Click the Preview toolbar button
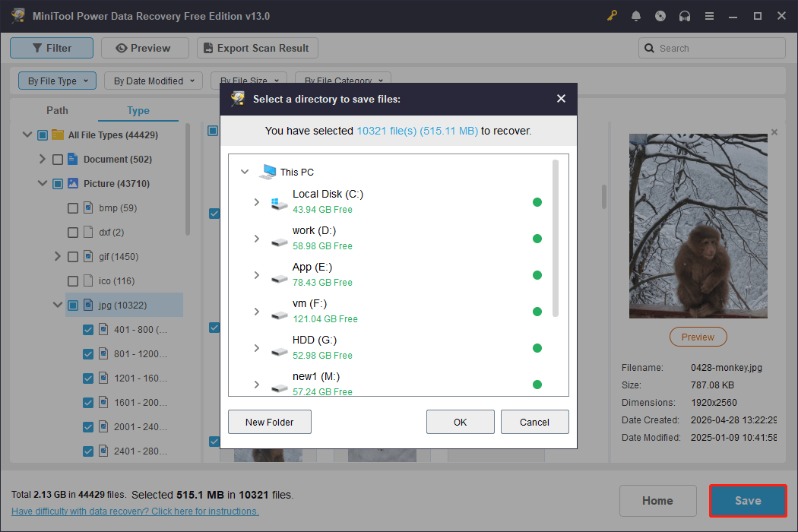Screen dimensions: 798x532 pyautogui.click(x=145, y=48)
